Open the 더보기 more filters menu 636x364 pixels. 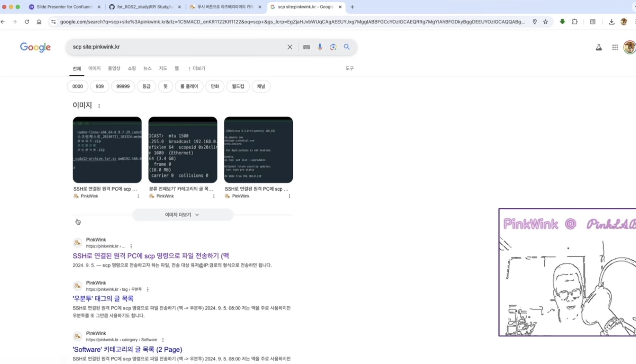tap(197, 68)
